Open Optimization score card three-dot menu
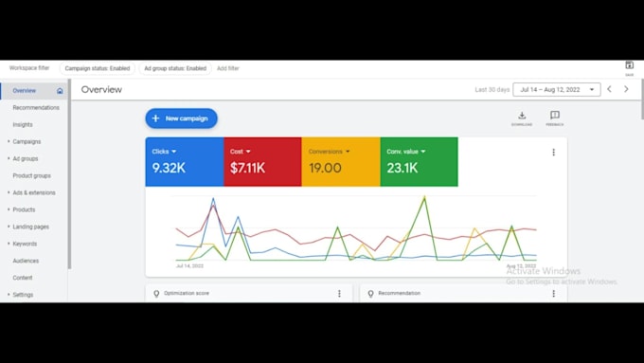 pyautogui.click(x=339, y=294)
